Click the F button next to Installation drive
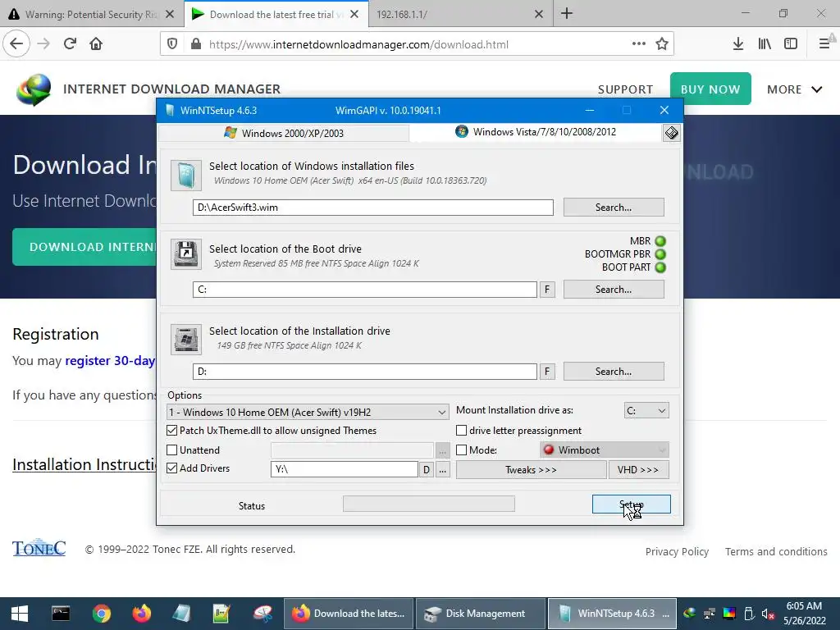 click(x=547, y=372)
